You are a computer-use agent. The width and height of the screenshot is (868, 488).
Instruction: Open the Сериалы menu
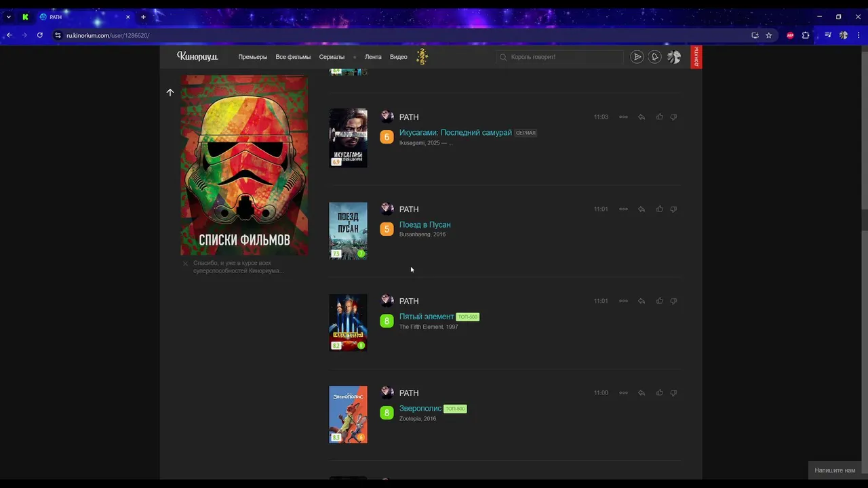(332, 57)
